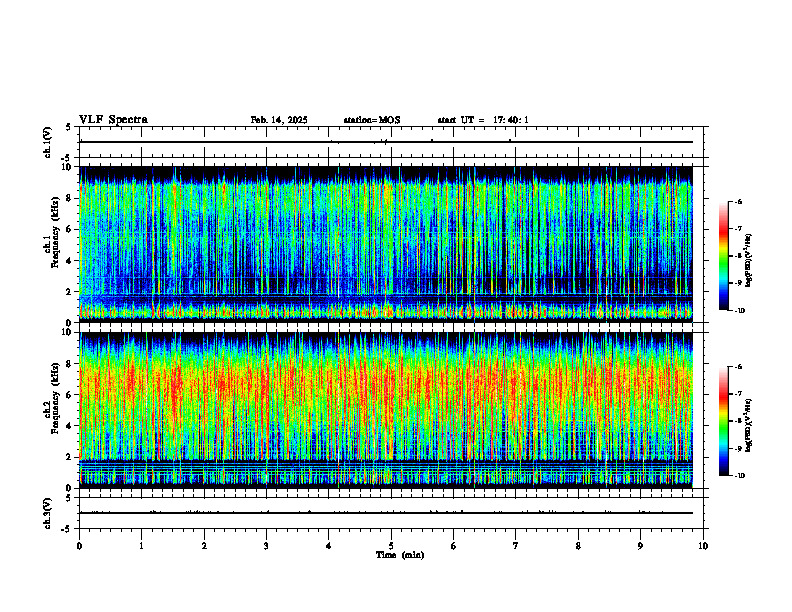Click the ch.1(V) waveform axis label
Viewport: 792px width, 612px height.
[x=48, y=142]
